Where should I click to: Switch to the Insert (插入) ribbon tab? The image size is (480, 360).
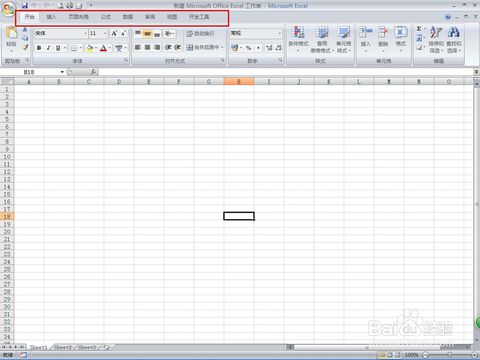pyautogui.click(x=51, y=17)
